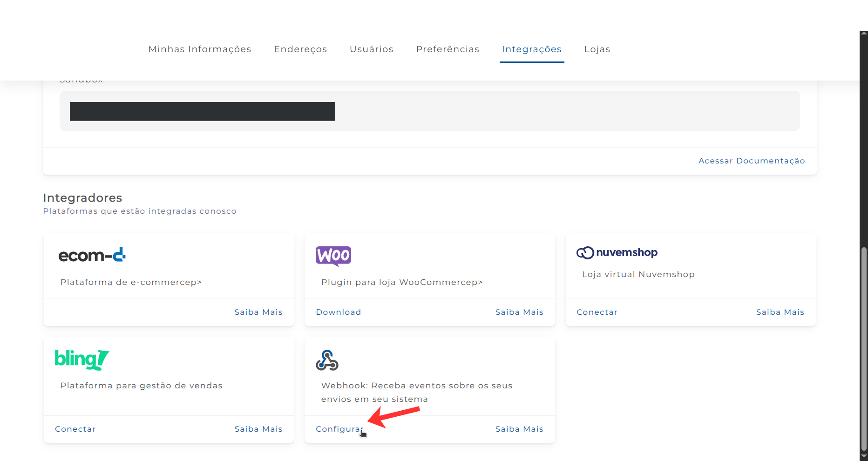Connect the Nuvemshop integration
868x461 pixels.
click(x=597, y=312)
